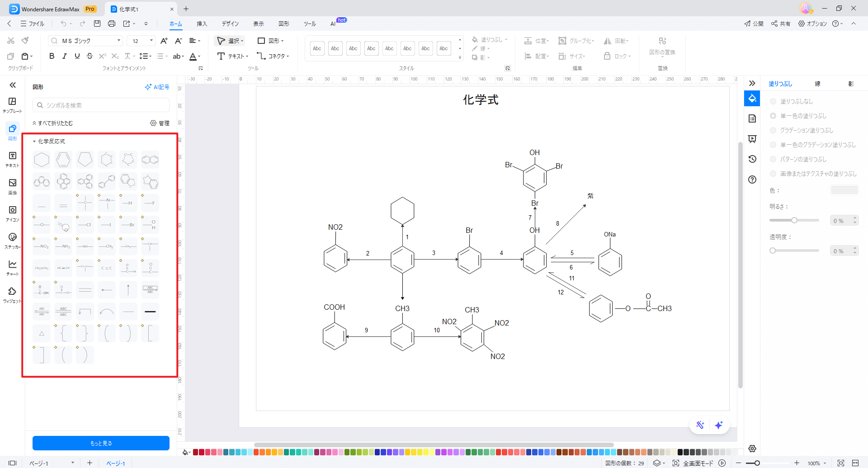Viewport: 868px width, 468px height.
Task: Click the superscript icon
Action: pos(102,56)
